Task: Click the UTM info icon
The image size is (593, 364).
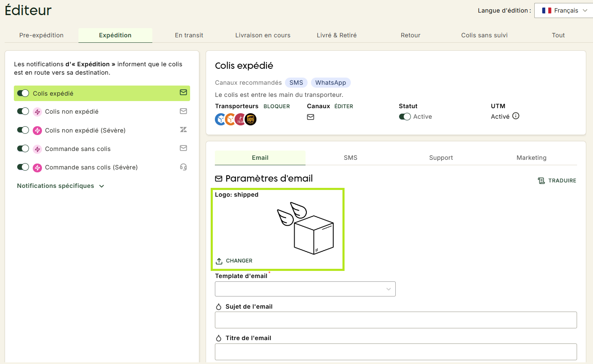Action: click(516, 116)
